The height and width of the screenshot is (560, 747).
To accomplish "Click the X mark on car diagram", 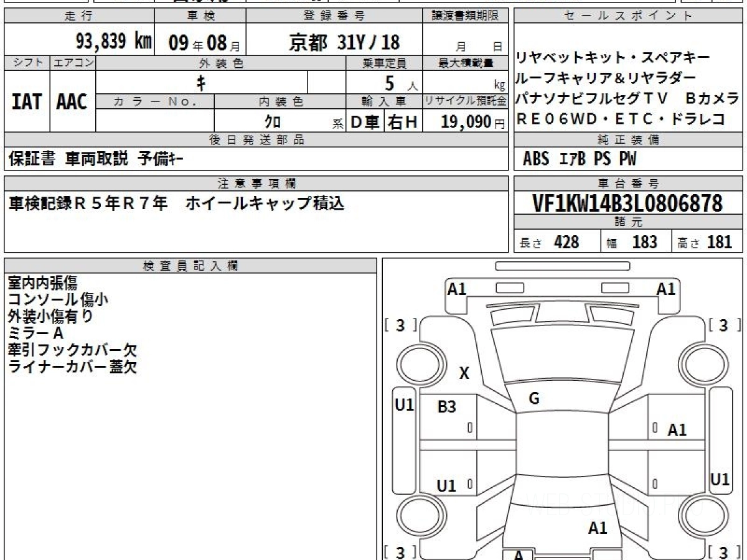I will [x=464, y=373].
